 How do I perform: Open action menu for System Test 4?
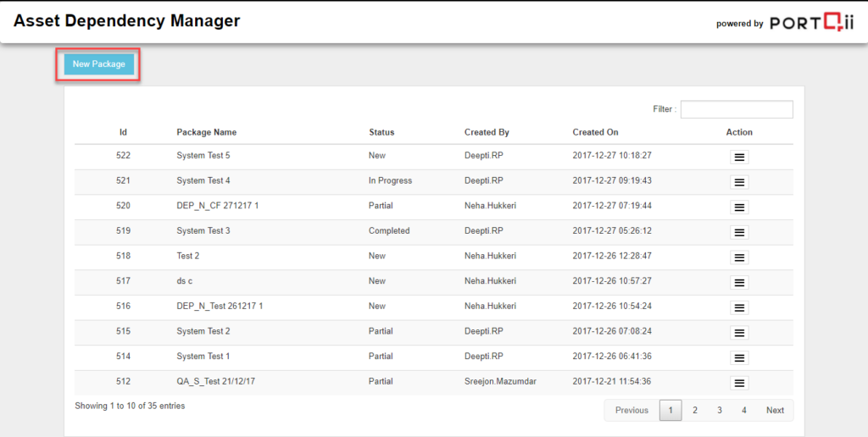[739, 182]
